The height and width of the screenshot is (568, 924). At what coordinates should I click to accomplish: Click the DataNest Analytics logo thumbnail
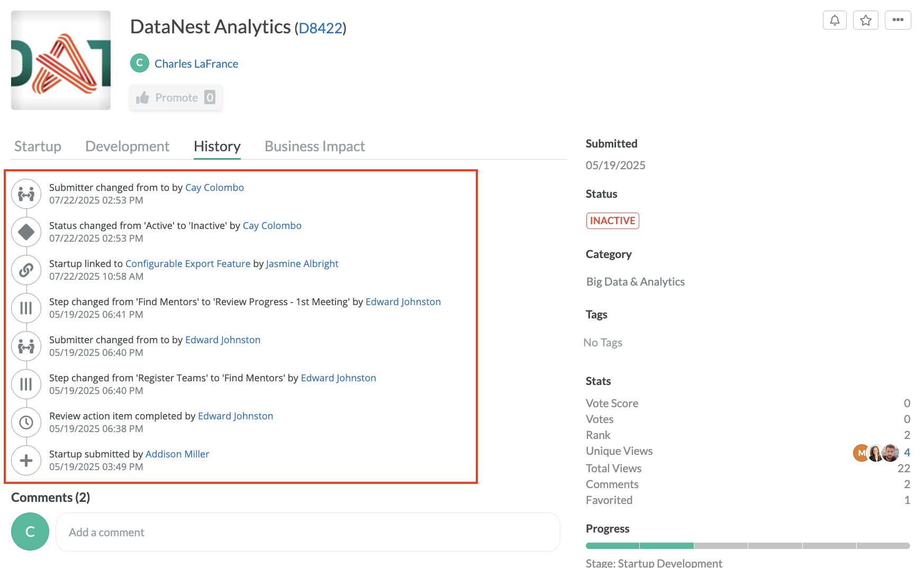(x=61, y=60)
